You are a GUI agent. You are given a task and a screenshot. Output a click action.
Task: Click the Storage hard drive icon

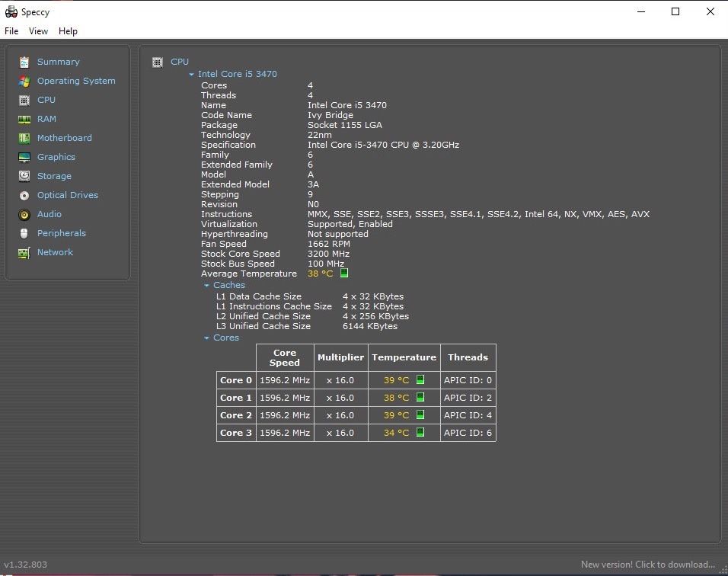[x=24, y=176]
